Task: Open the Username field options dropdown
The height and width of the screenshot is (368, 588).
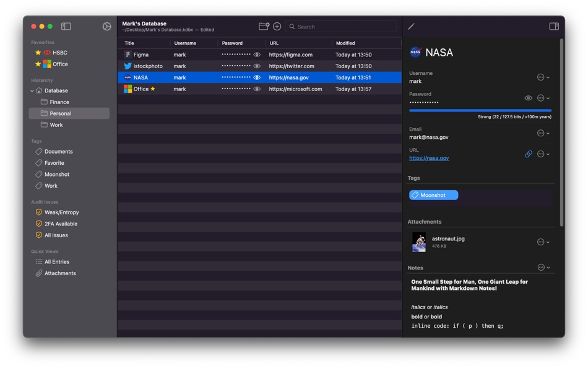Action: [x=543, y=77]
